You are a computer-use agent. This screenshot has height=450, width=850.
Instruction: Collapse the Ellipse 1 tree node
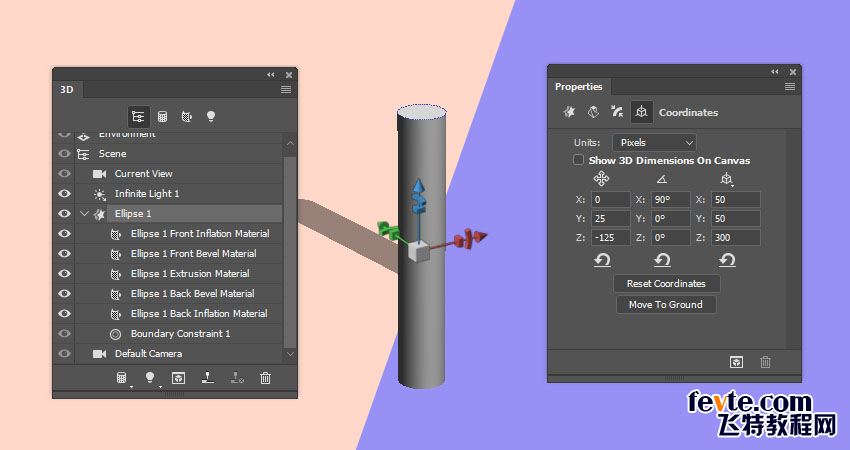click(x=84, y=214)
